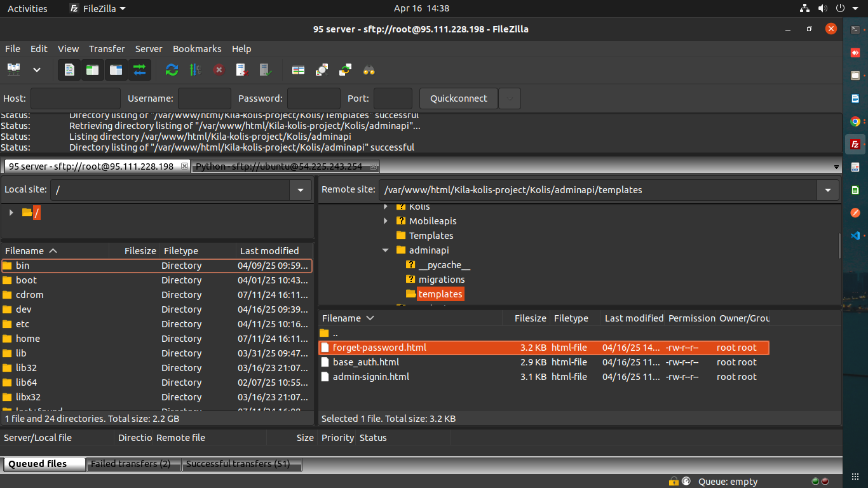This screenshot has height=488, width=868.
Task: Toggle message log display icon
Action: 69,69
